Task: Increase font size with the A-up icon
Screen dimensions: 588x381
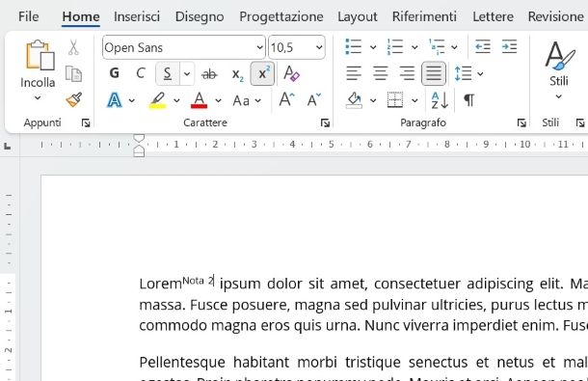Action: [x=287, y=100]
